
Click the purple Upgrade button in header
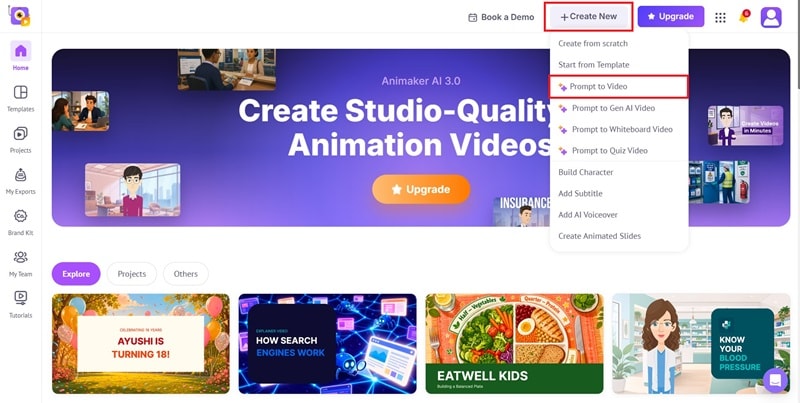tap(670, 16)
